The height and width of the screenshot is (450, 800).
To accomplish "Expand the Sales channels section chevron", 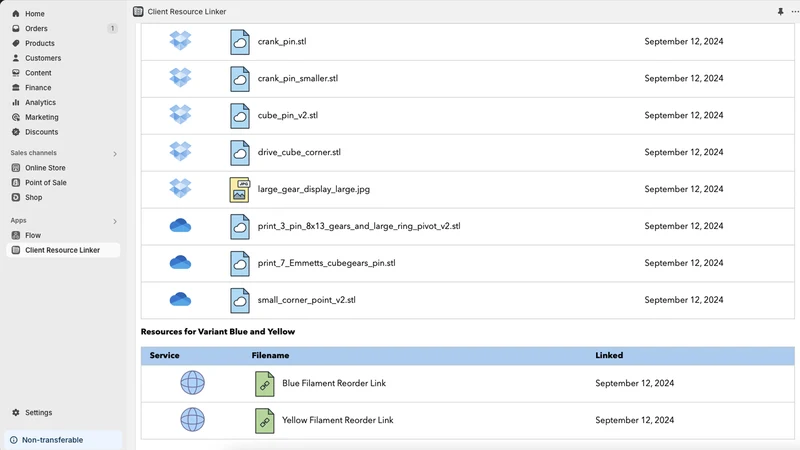I will [115, 154].
